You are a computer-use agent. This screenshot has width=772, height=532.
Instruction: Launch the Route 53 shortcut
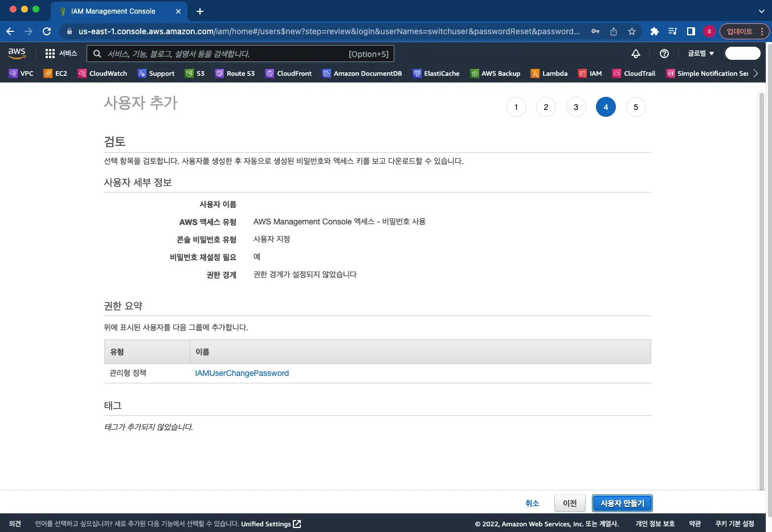pyautogui.click(x=235, y=73)
